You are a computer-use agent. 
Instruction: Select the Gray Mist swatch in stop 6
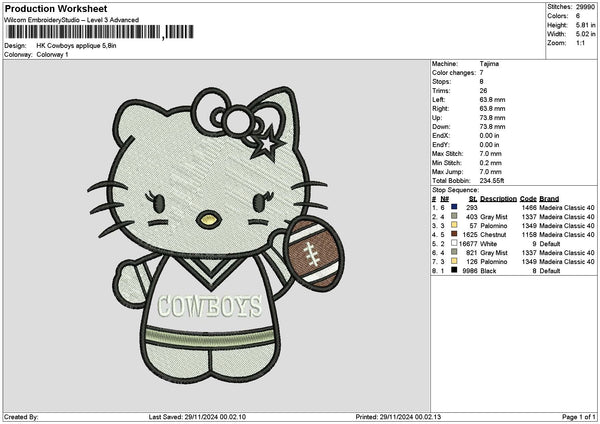(x=454, y=252)
